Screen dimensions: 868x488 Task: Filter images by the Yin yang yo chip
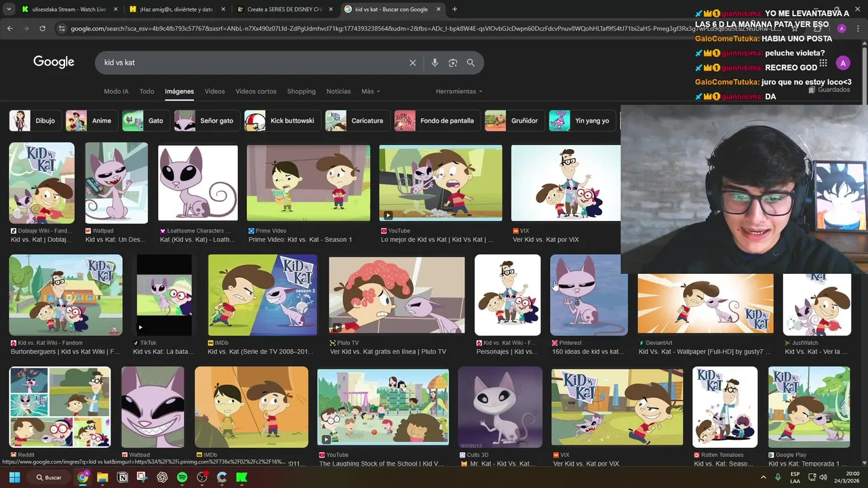click(x=583, y=121)
